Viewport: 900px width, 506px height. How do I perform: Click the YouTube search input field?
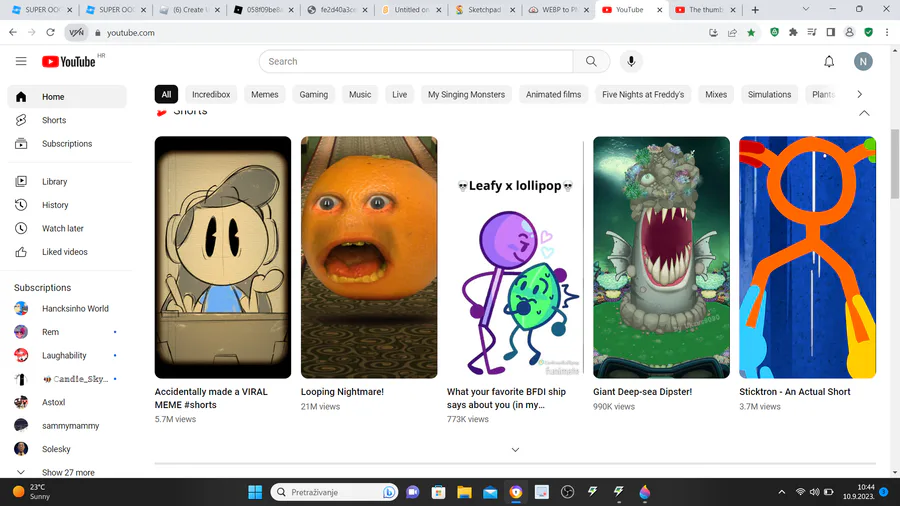point(416,61)
